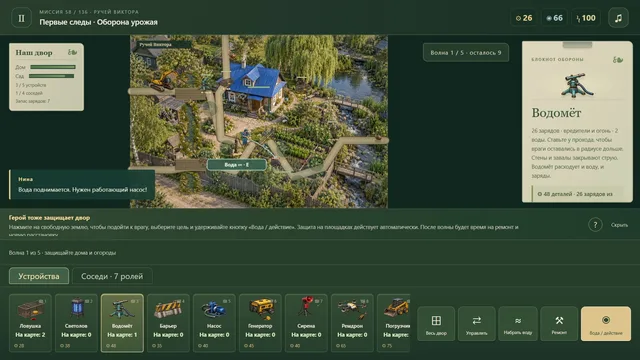Click the Запас зарядов: 7 line

33,101
